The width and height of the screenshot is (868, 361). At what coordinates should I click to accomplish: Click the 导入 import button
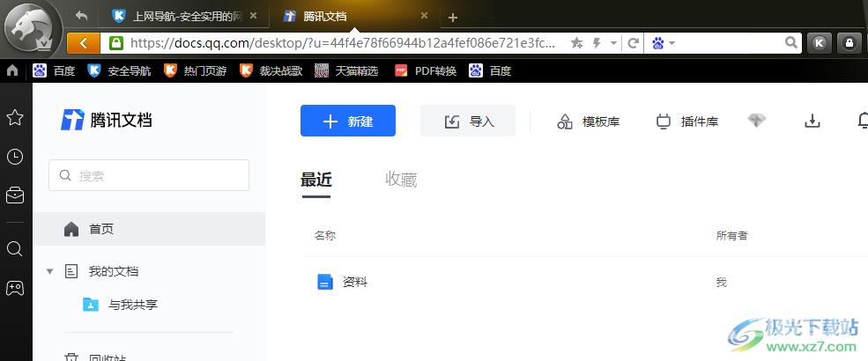tap(468, 121)
